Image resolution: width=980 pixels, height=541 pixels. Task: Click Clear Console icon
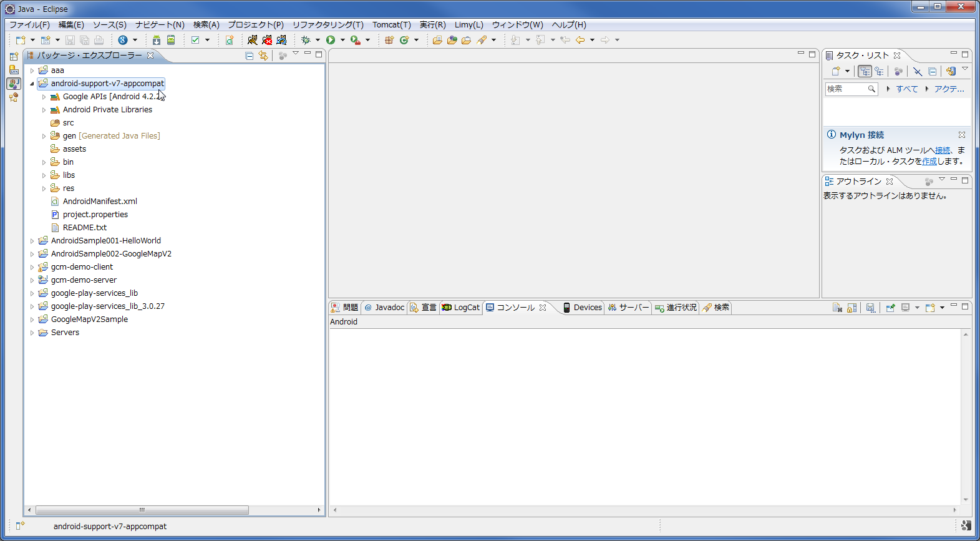838,308
